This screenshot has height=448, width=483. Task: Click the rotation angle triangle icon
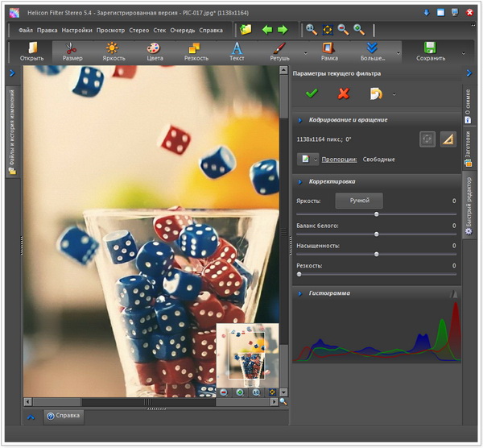coord(449,139)
